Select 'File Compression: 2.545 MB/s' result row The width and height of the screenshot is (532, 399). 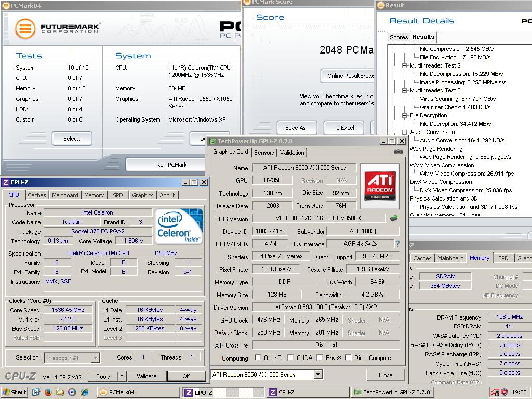tap(456, 49)
